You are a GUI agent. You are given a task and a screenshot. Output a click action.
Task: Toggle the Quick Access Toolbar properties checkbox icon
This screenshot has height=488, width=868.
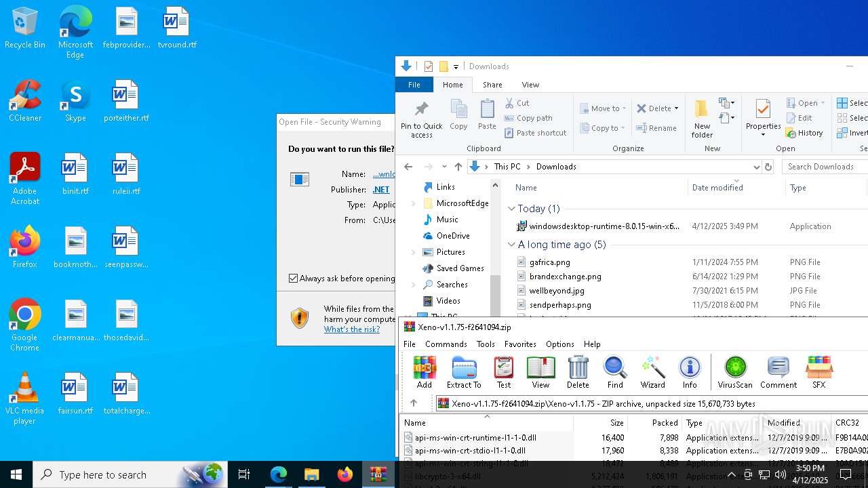pos(429,66)
